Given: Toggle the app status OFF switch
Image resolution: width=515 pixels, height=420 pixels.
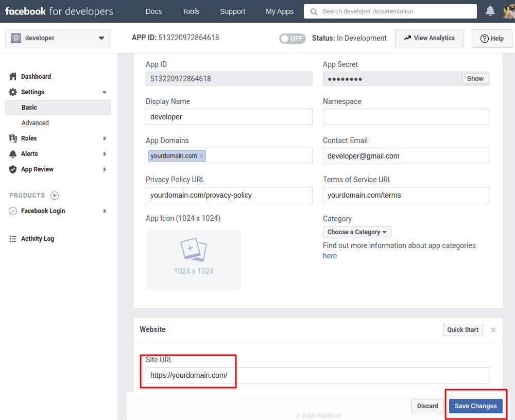Looking at the screenshot, I should [x=293, y=39].
